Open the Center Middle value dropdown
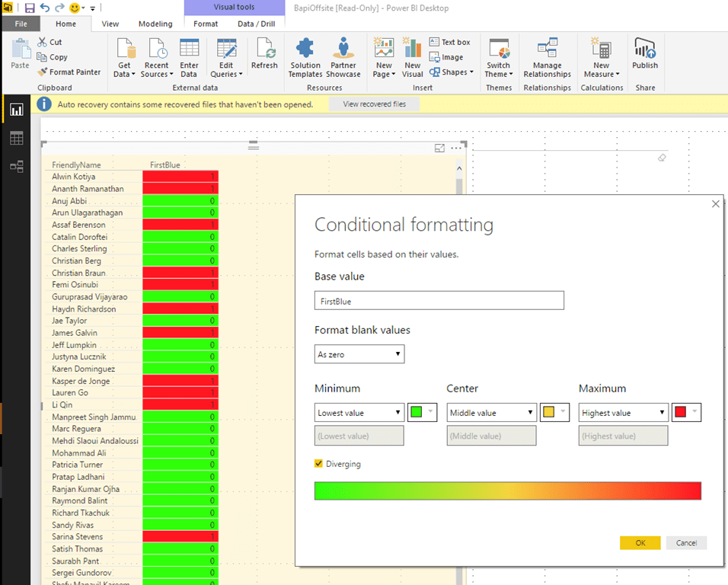 (491, 413)
